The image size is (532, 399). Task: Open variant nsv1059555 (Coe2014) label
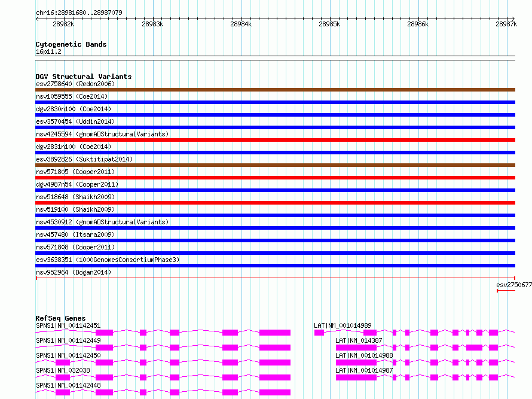[72, 96]
